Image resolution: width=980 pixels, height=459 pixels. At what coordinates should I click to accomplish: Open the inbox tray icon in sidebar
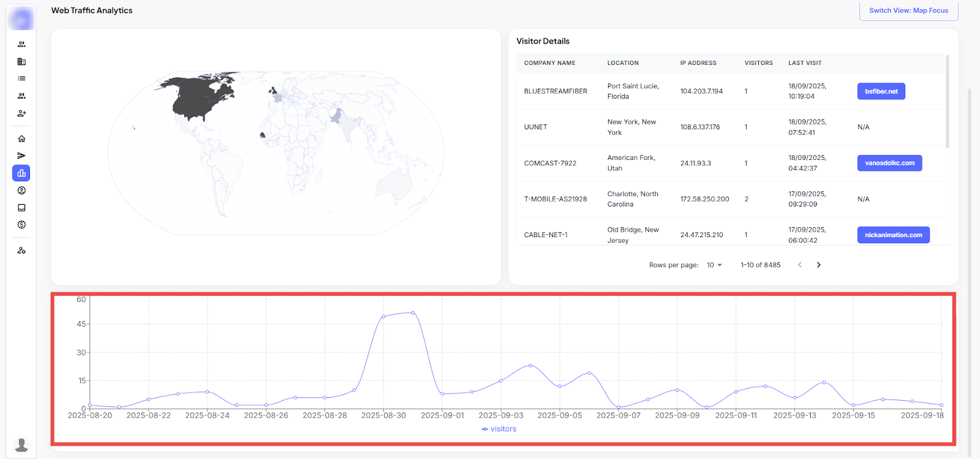(21, 208)
